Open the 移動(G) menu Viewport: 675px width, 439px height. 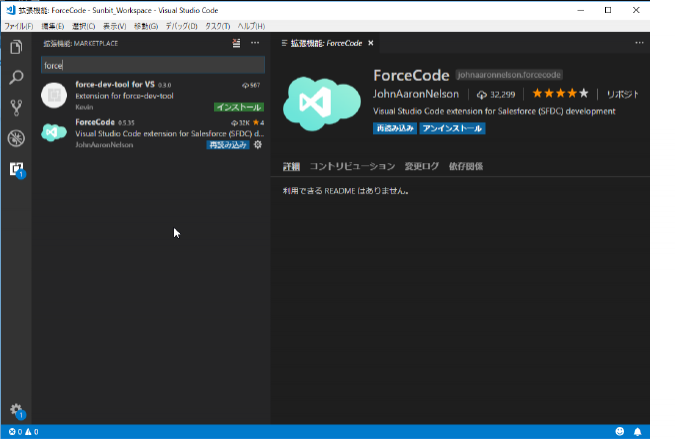tap(146, 26)
